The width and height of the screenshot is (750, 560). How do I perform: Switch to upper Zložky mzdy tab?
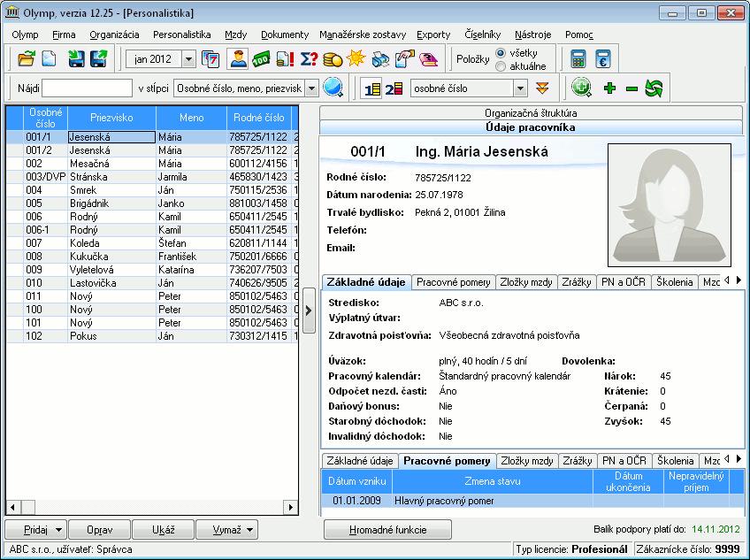tap(526, 282)
